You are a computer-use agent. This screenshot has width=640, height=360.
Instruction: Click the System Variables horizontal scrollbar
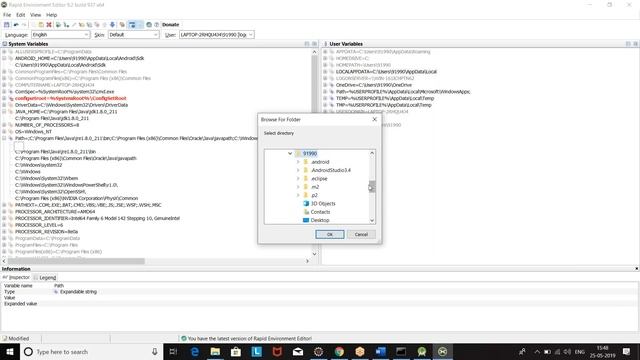[76, 261]
